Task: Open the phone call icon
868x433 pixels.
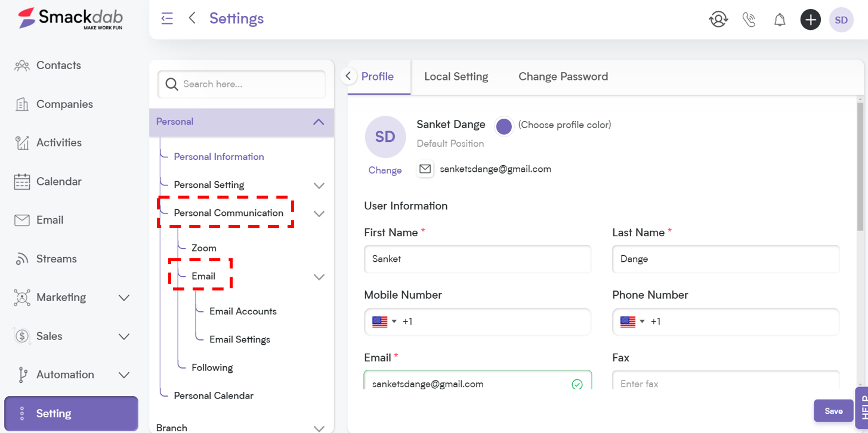Action: tap(749, 20)
